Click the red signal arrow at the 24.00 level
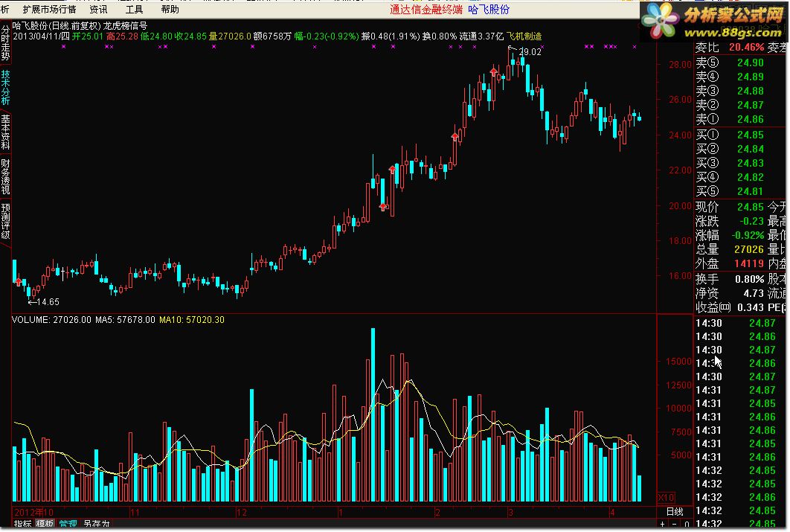 click(455, 136)
